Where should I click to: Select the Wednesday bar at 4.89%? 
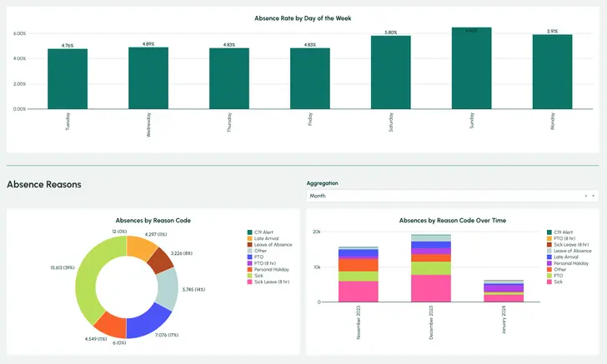(x=148, y=78)
